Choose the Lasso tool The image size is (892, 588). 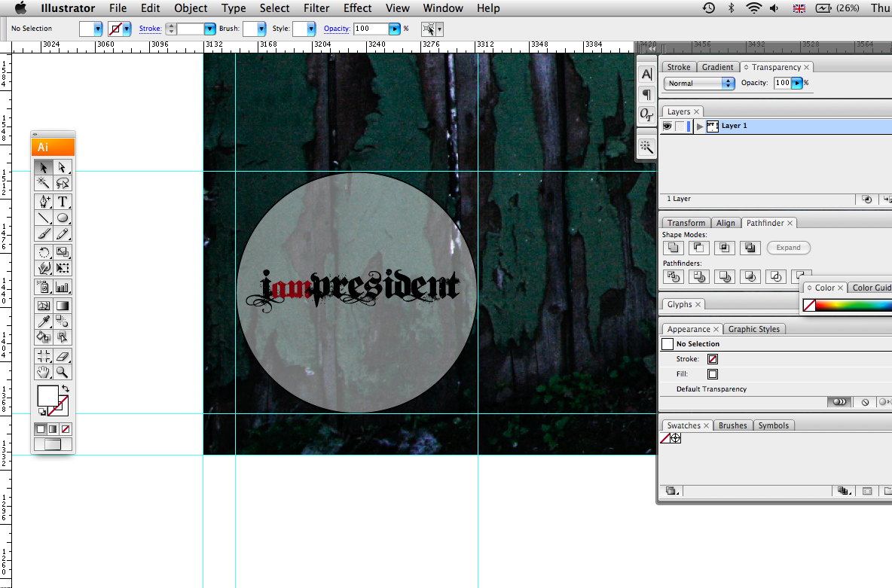click(62, 183)
